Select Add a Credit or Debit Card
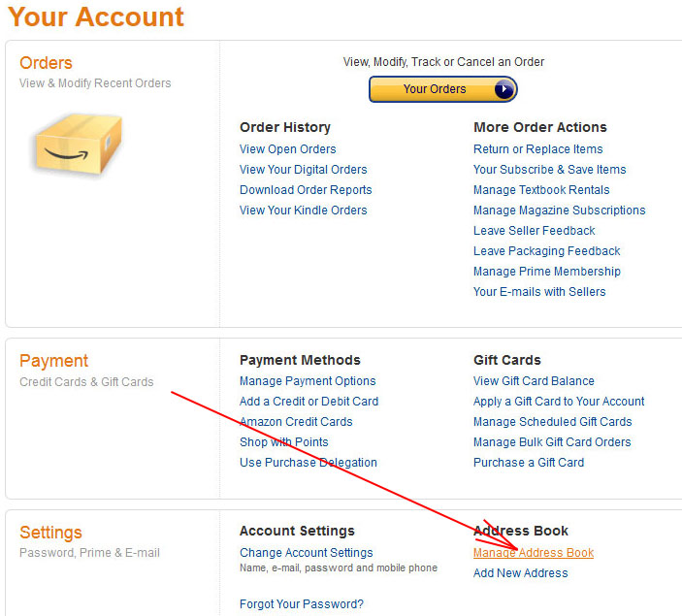 coord(309,402)
